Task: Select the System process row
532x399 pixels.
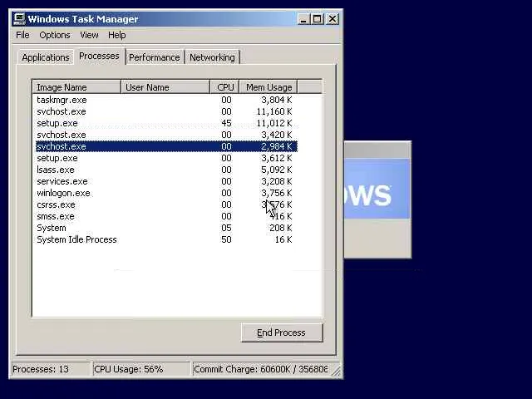Action: coord(166,228)
